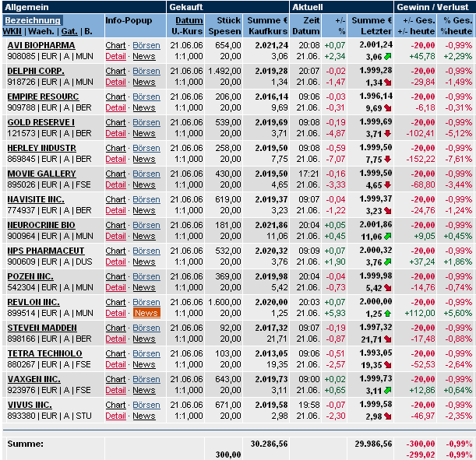Open VIVUS INC. stock name link
This screenshot has width=476, height=460.
point(30,405)
